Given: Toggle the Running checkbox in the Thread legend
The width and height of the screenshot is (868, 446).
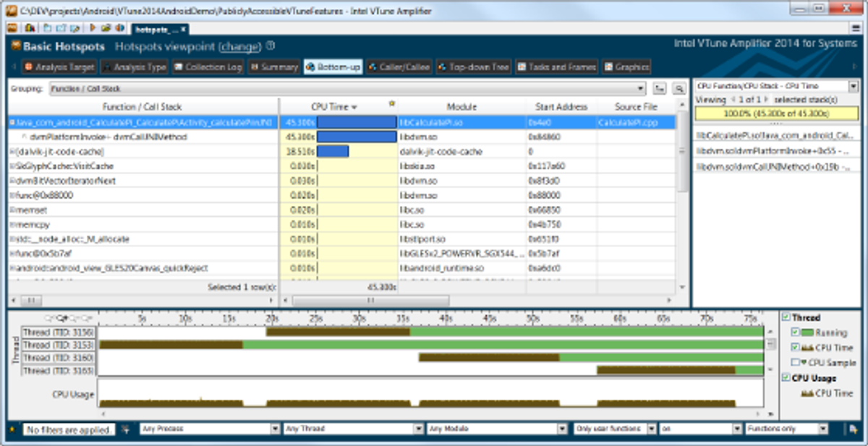Looking at the screenshot, I should (x=794, y=333).
